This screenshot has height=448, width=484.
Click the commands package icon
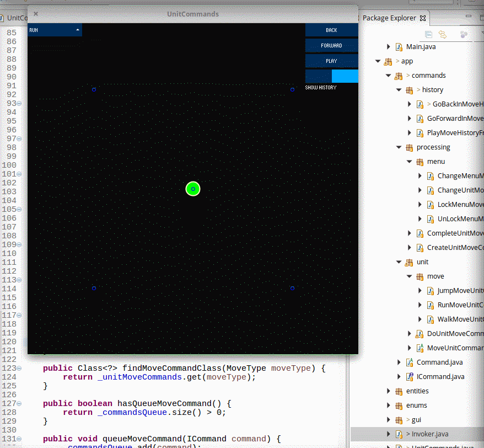[x=399, y=76]
